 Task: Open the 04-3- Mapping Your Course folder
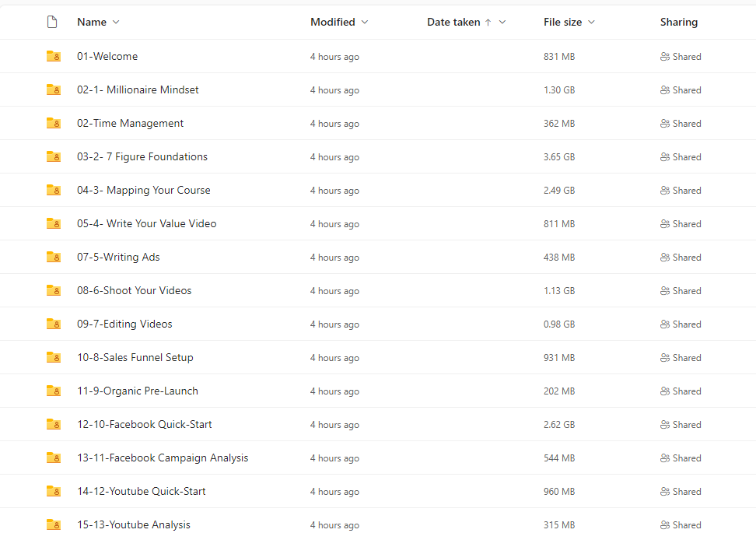[x=144, y=190]
